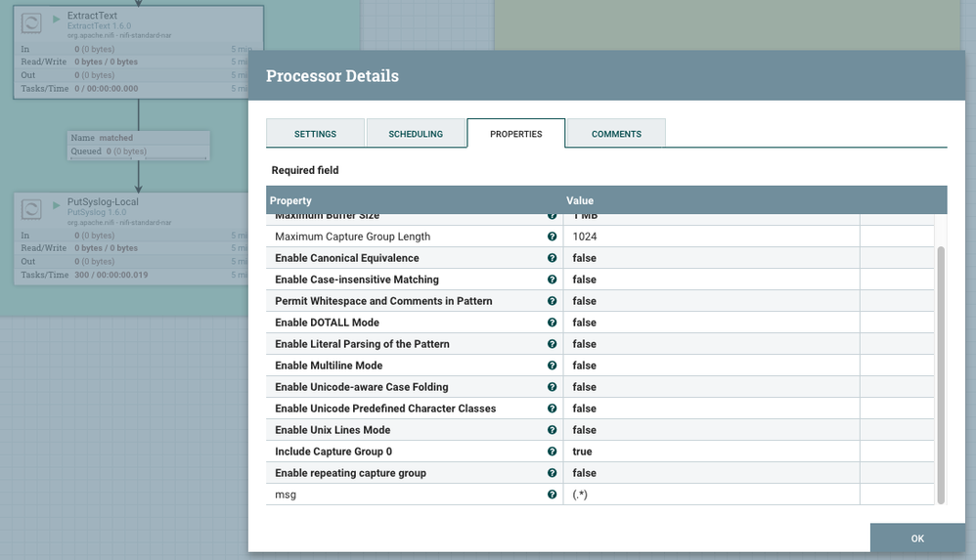Screen dimensions: 976x560
Task: Click help icon beside Enable DOTALL Mode
Action: 552,323
